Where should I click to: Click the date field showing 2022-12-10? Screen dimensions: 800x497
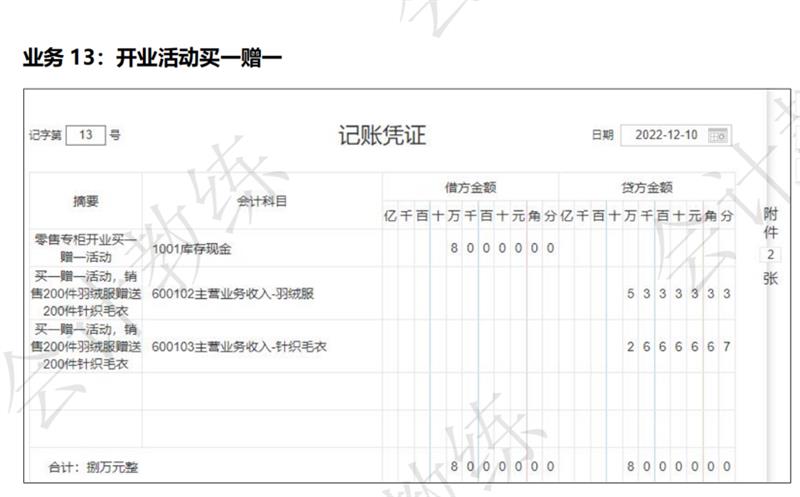(667, 135)
